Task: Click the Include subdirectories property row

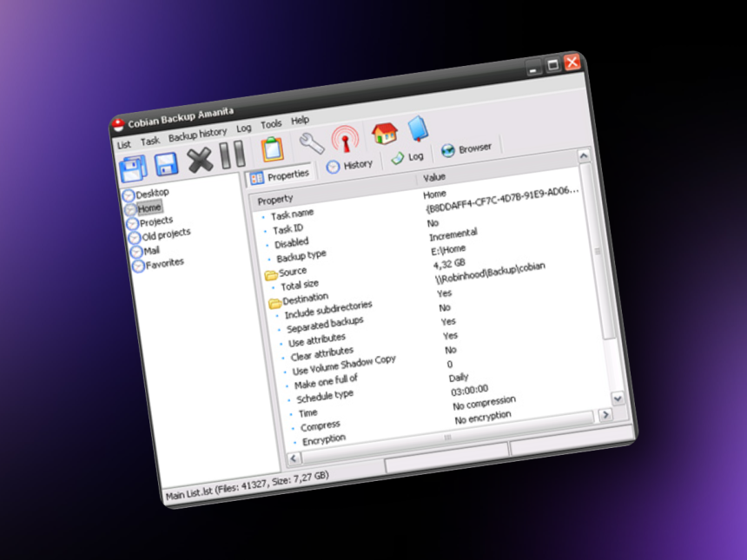Action: [328, 310]
